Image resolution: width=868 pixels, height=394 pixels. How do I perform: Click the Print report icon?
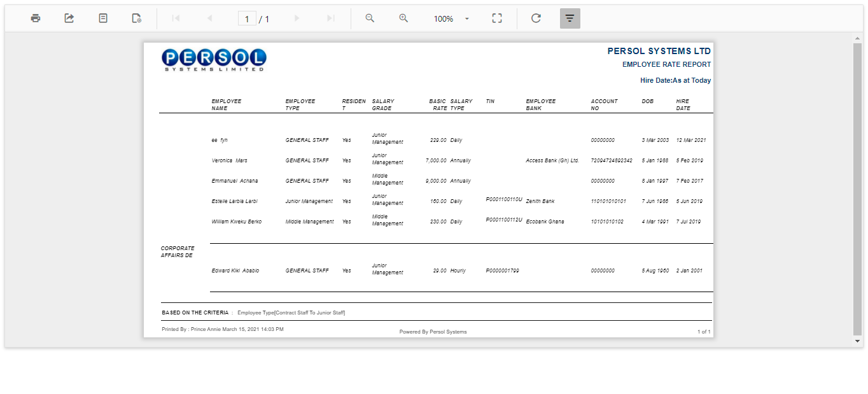(36, 18)
